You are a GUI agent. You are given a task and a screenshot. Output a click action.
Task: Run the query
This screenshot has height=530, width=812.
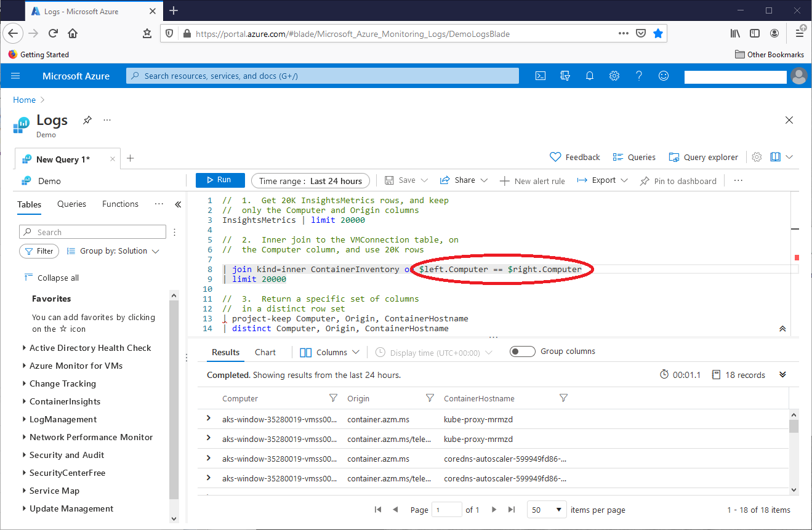tap(220, 180)
